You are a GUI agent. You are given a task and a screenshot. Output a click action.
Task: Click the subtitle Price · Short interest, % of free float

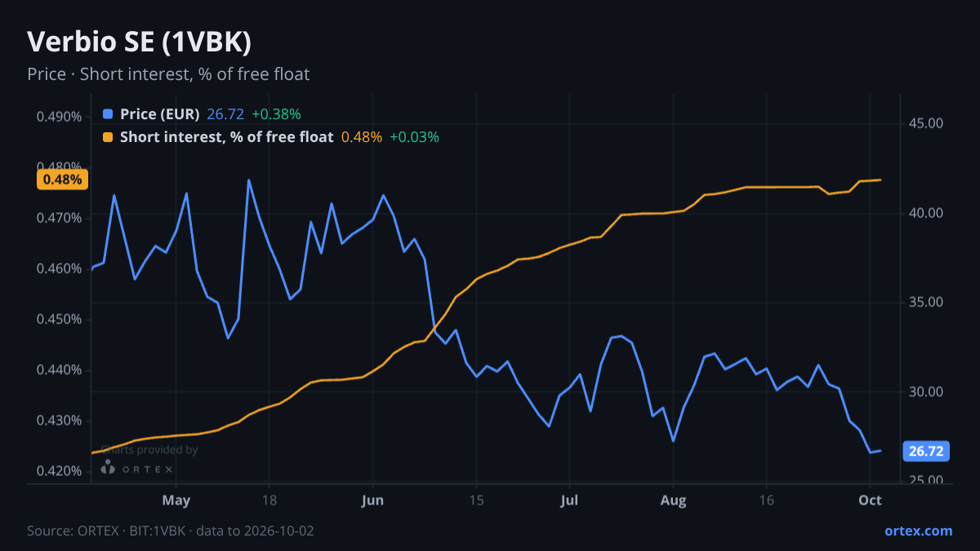pos(168,74)
